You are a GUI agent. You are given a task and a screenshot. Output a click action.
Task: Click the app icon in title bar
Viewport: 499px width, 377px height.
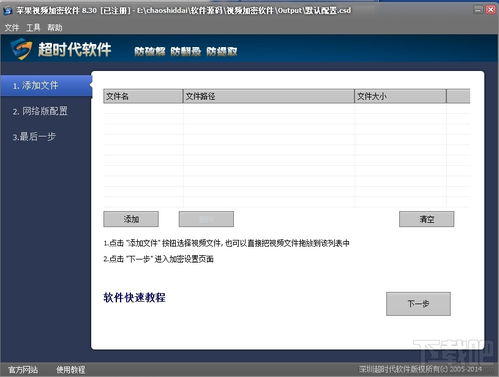[x=7, y=11]
